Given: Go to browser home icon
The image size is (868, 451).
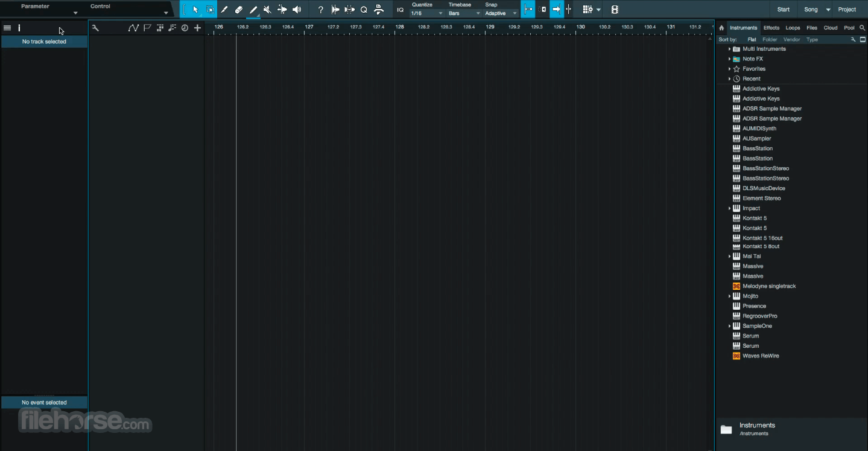Looking at the screenshot, I should pyautogui.click(x=721, y=28).
